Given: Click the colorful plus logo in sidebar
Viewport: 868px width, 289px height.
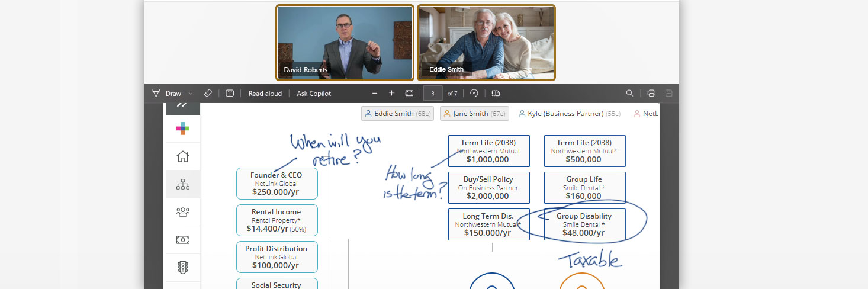Looking at the screenshot, I should click(183, 129).
